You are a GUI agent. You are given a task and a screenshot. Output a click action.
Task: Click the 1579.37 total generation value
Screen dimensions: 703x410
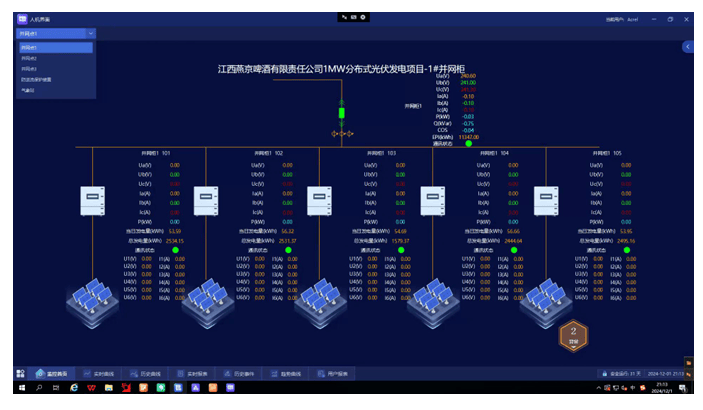(x=400, y=241)
